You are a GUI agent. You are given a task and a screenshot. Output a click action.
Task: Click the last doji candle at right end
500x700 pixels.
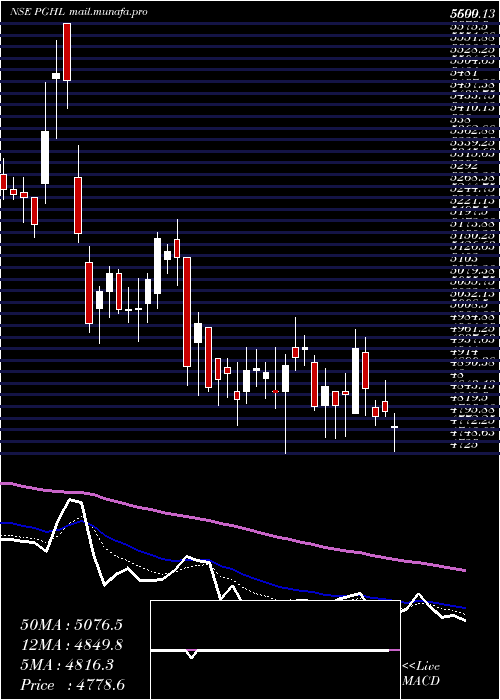395,427
